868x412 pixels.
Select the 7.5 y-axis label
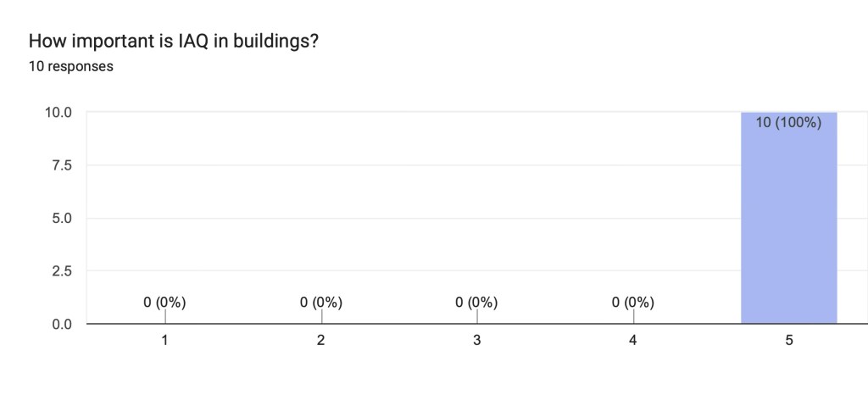[x=62, y=165]
